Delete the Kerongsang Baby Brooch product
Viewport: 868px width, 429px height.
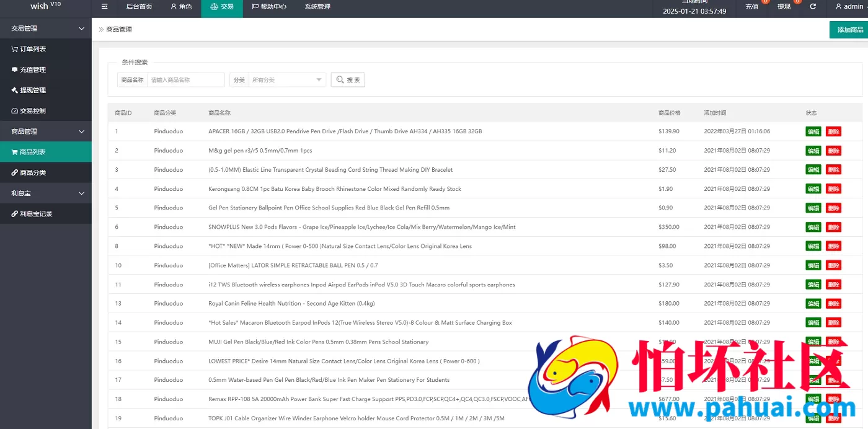[x=833, y=189]
